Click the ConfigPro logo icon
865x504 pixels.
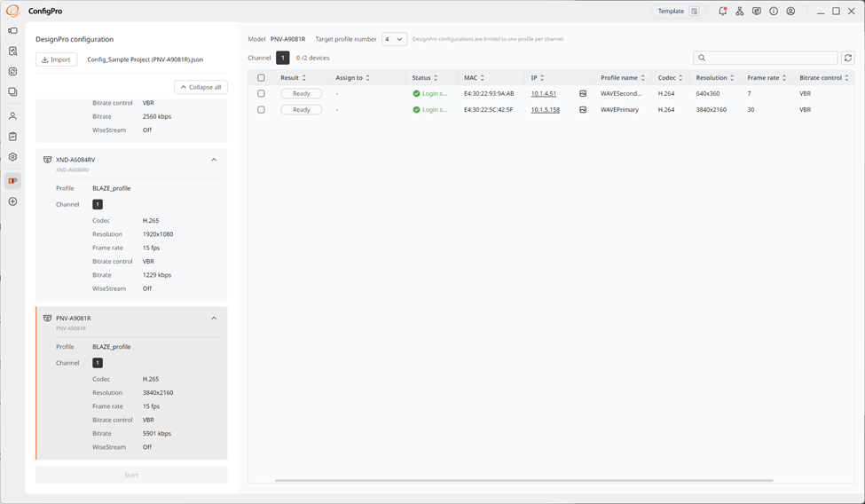coord(12,11)
